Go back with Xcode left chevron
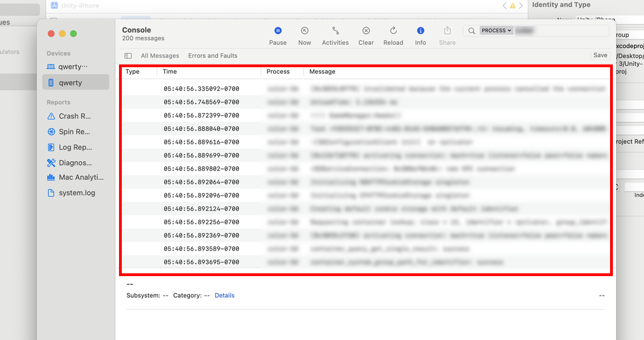644x340 pixels. [x=504, y=6]
